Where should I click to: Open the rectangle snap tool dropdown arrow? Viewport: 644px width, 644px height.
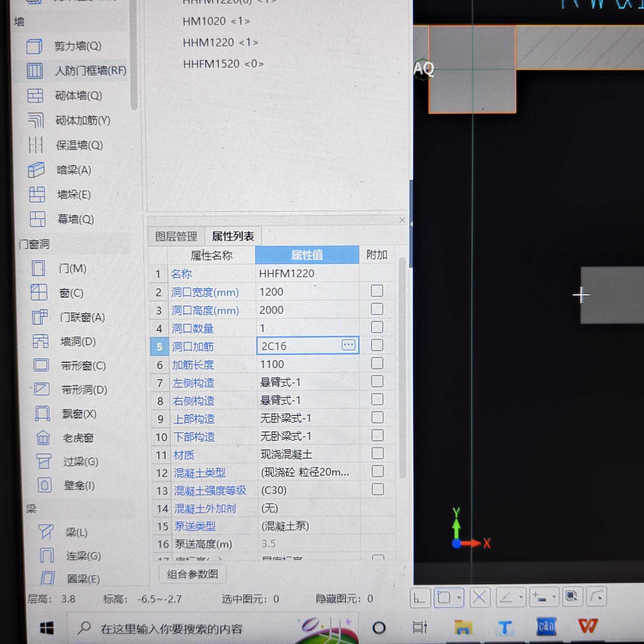coord(459,597)
